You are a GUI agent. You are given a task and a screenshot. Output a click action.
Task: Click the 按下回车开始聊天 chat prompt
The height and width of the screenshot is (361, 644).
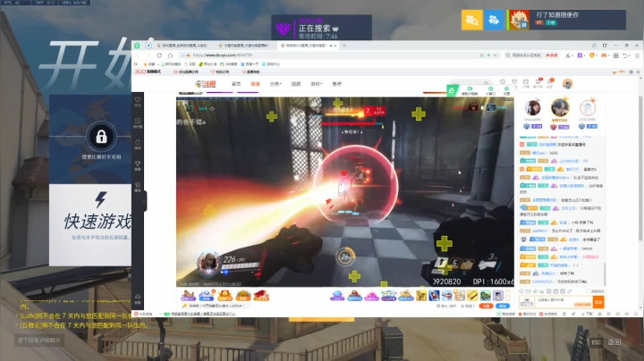39,340
